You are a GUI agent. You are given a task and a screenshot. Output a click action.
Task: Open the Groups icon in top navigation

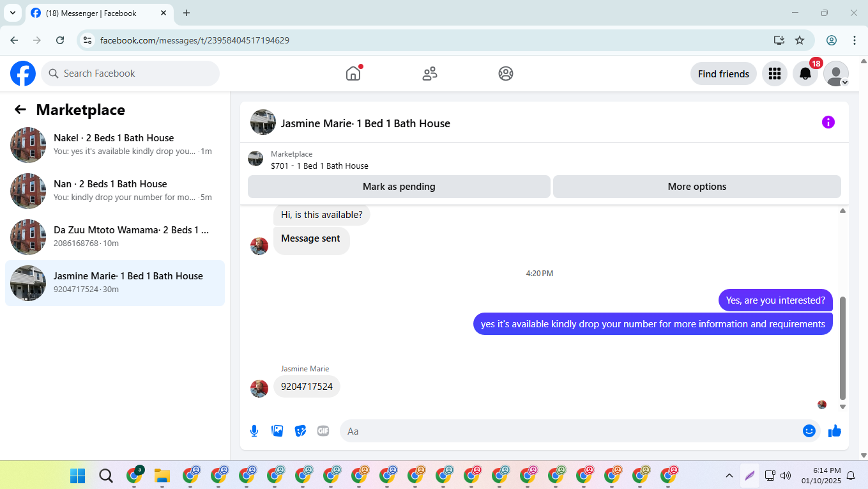tap(506, 74)
